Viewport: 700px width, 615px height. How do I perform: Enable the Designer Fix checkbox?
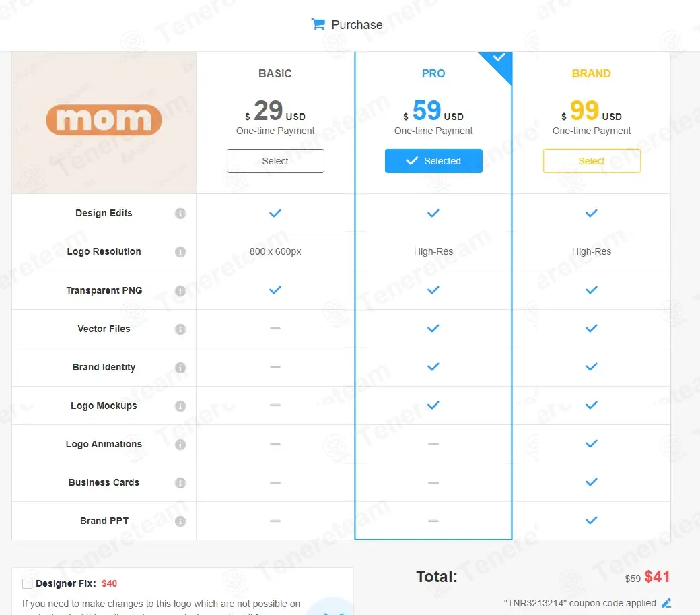click(x=28, y=583)
